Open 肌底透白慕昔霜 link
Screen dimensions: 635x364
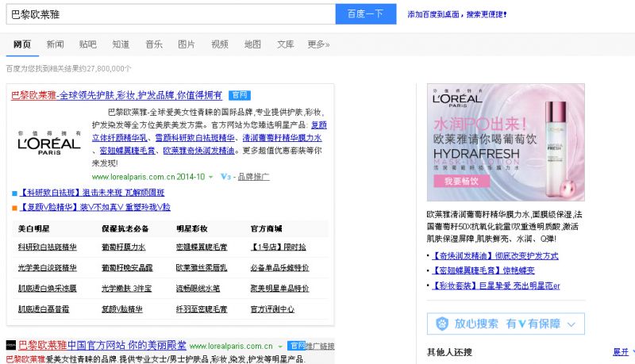[x=44, y=309]
